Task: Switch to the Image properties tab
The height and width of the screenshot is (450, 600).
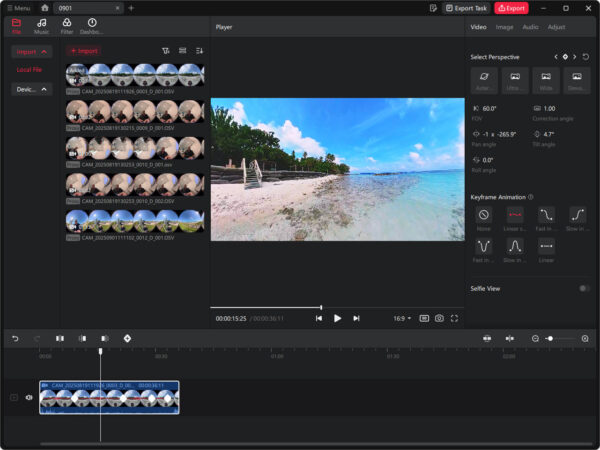Action: coord(504,27)
